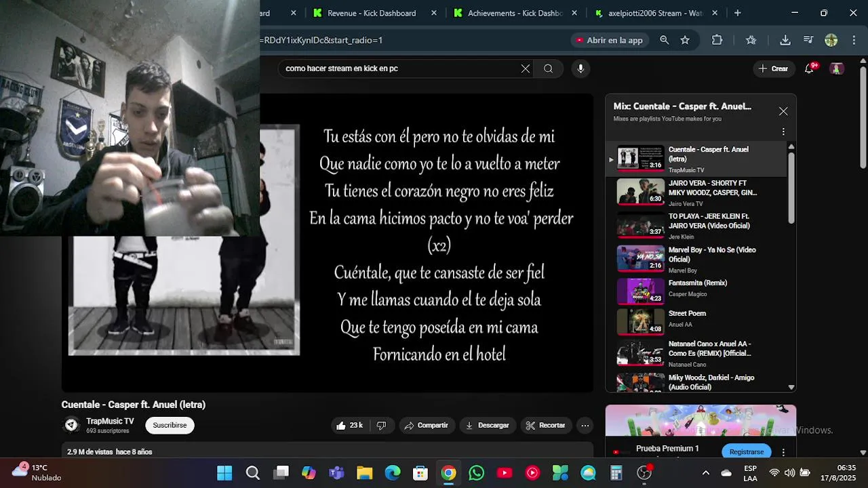The width and height of the screenshot is (868, 488).
Task: Open the media controls icon in Chrome toolbar
Action: 808,40
